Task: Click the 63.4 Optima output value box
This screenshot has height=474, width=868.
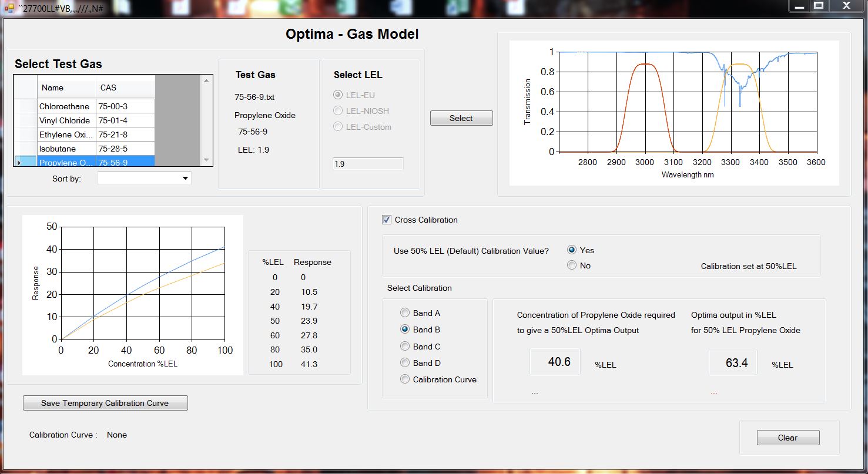Action: 733,362
